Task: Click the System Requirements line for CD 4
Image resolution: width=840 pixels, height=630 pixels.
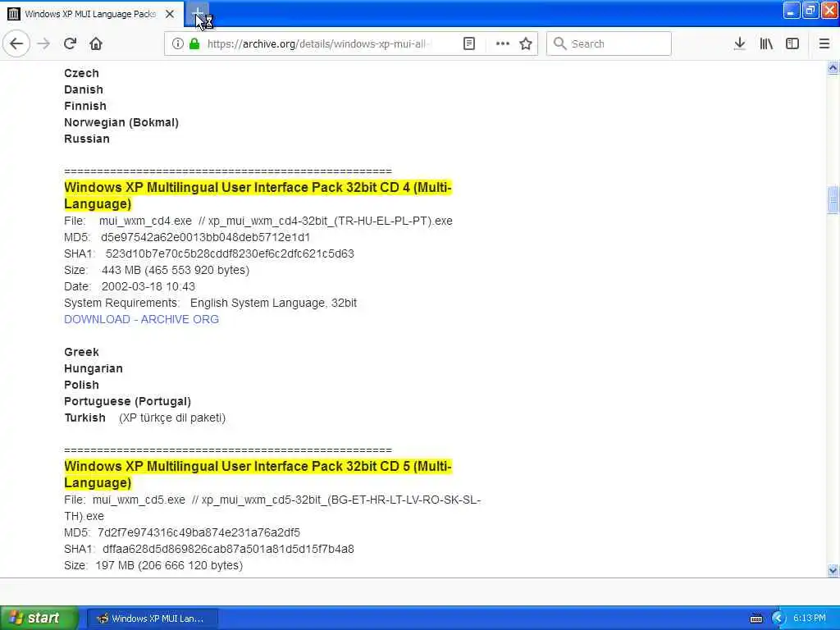Action: pos(210,303)
